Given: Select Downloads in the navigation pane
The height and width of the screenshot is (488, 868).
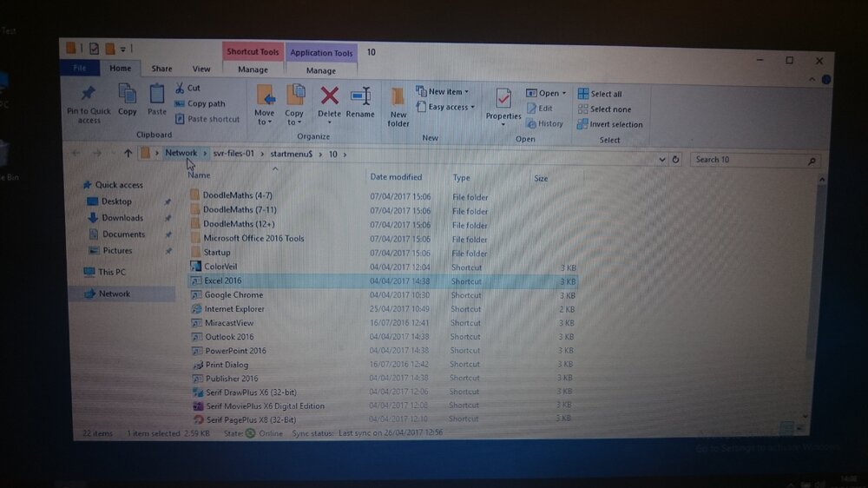Looking at the screenshot, I should (115, 218).
